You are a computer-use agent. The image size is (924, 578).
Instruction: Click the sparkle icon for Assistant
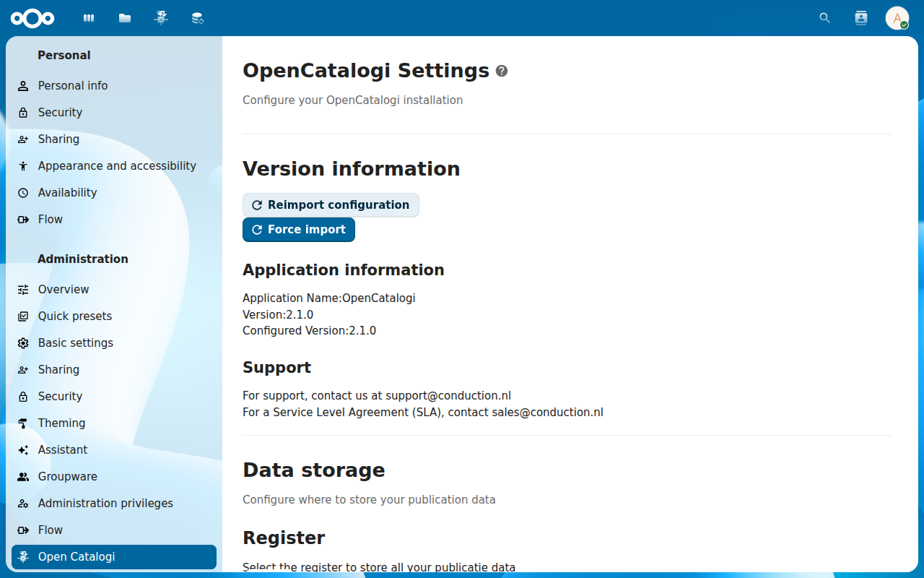point(23,450)
